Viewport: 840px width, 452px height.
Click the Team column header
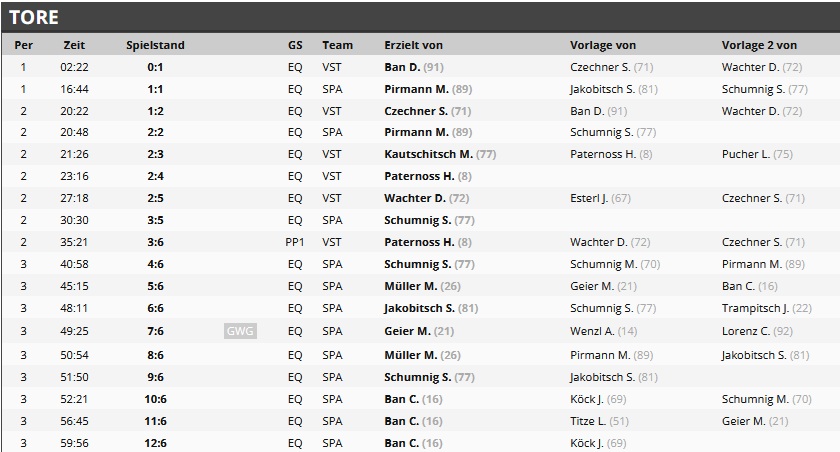click(x=338, y=45)
